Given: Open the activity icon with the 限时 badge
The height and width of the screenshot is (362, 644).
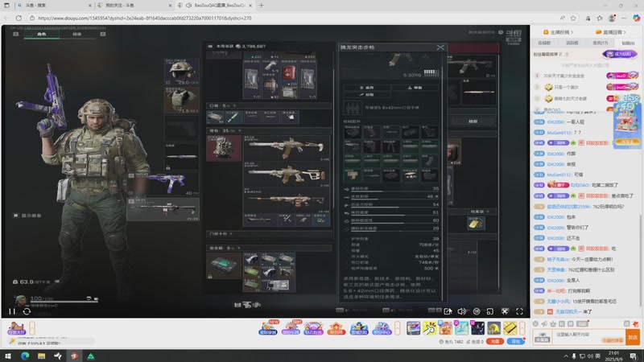Looking at the screenshot, I should point(291,328).
